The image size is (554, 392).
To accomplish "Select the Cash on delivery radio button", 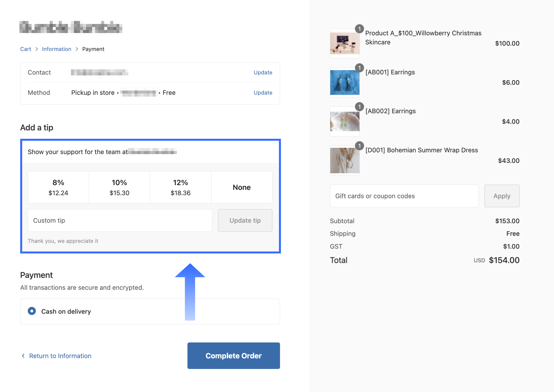I will (x=32, y=311).
